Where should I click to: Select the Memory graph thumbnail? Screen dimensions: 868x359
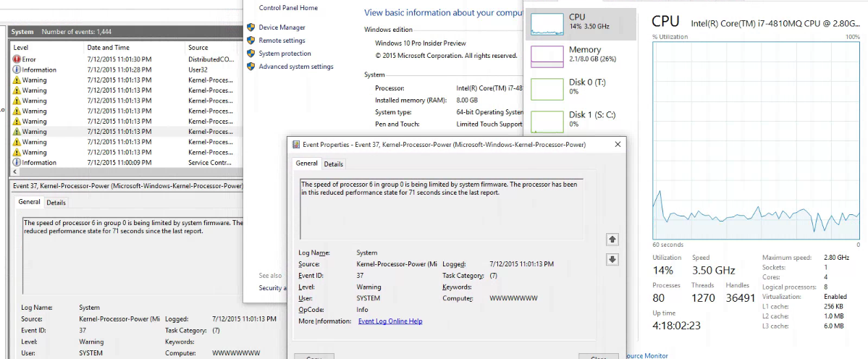coord(547,56)
